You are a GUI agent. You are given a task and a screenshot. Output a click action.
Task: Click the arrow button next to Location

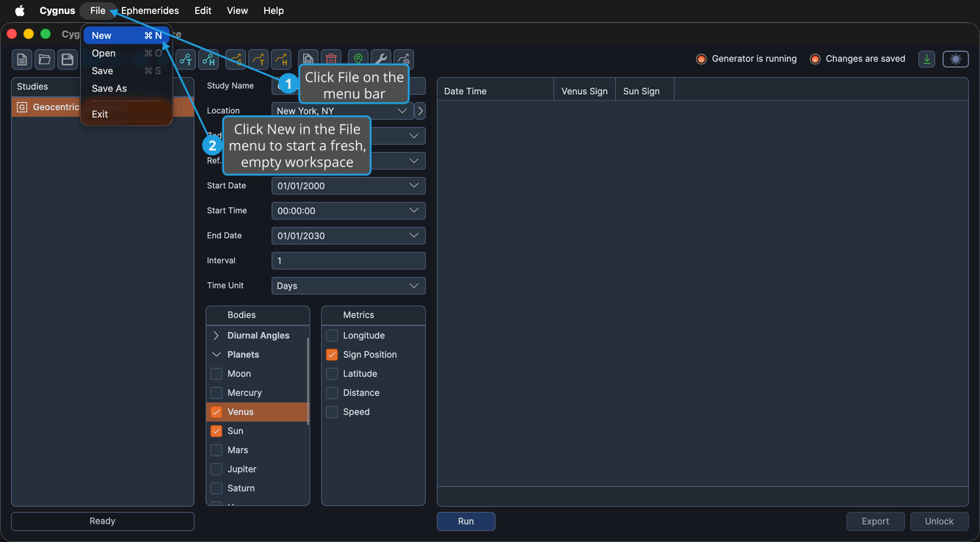point(420,111)
